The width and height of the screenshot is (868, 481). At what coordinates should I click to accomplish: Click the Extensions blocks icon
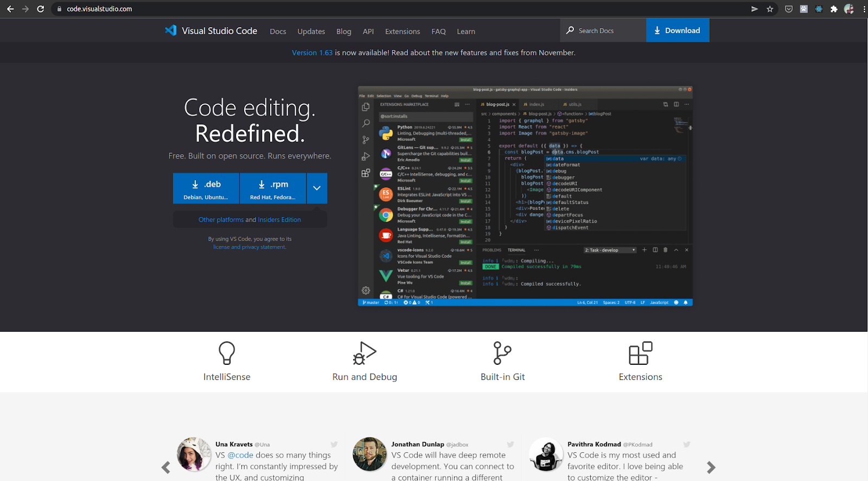pos(641,353)
